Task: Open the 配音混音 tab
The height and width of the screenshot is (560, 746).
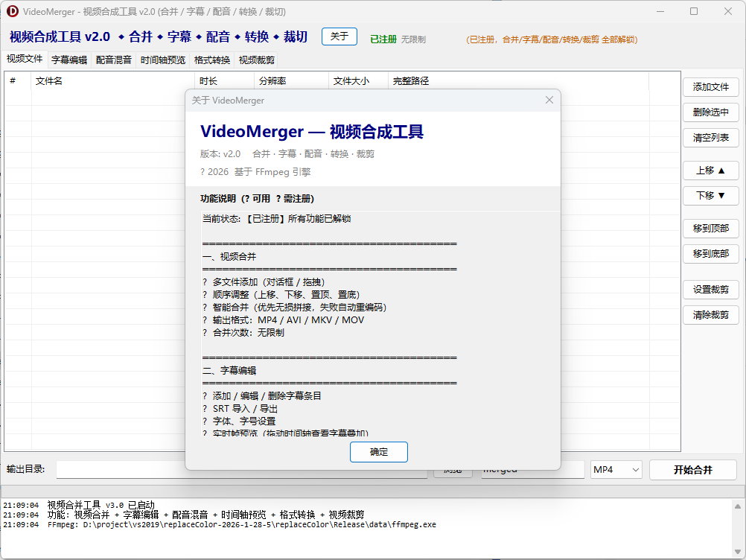Action: [115, 59]
